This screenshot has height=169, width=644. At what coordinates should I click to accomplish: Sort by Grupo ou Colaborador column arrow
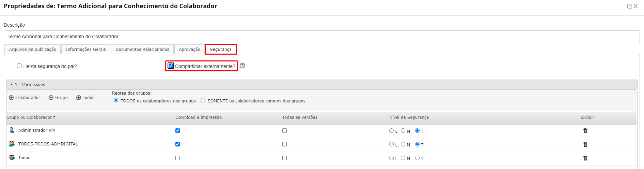pos(54,117)
